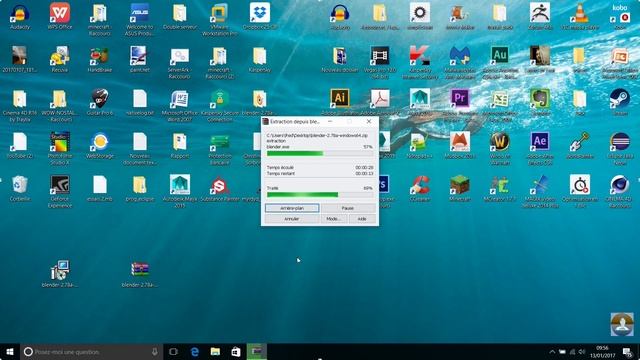Click the Cortana microphone icon
This screenshot has width=640, height=360.
tap(155, 351)
